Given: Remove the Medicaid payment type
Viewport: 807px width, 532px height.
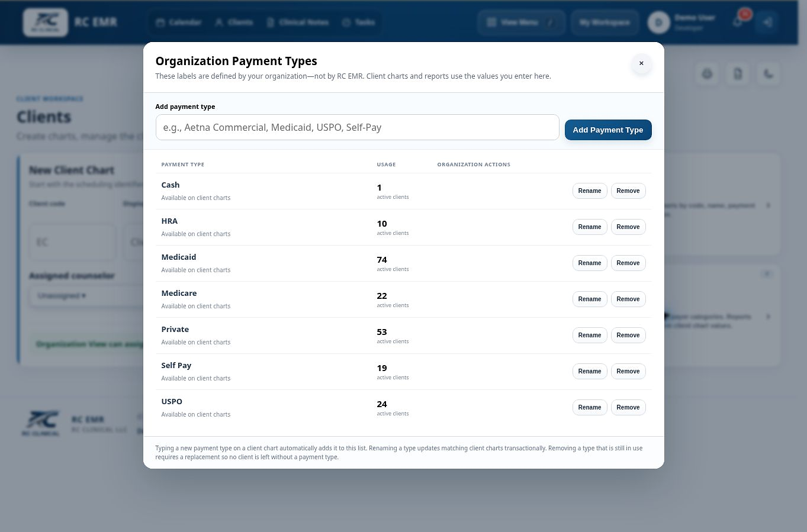Looking at the screenshot, I should pos(628,263).
